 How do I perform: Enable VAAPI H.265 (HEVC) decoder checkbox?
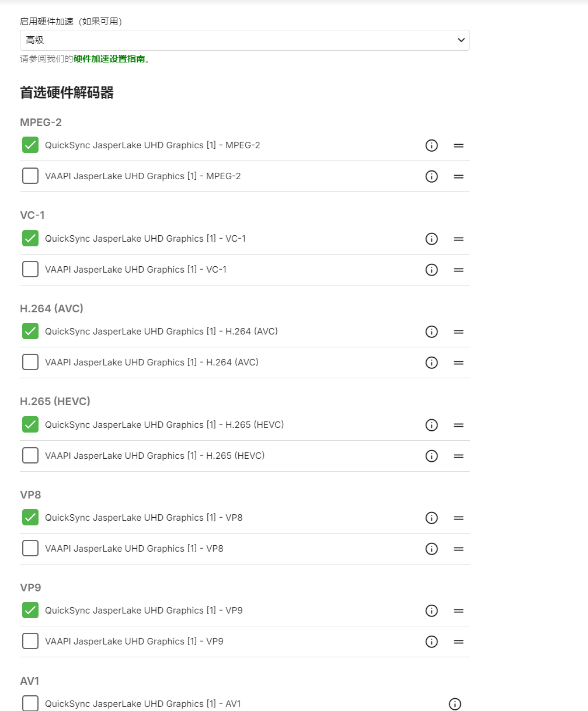30,455
